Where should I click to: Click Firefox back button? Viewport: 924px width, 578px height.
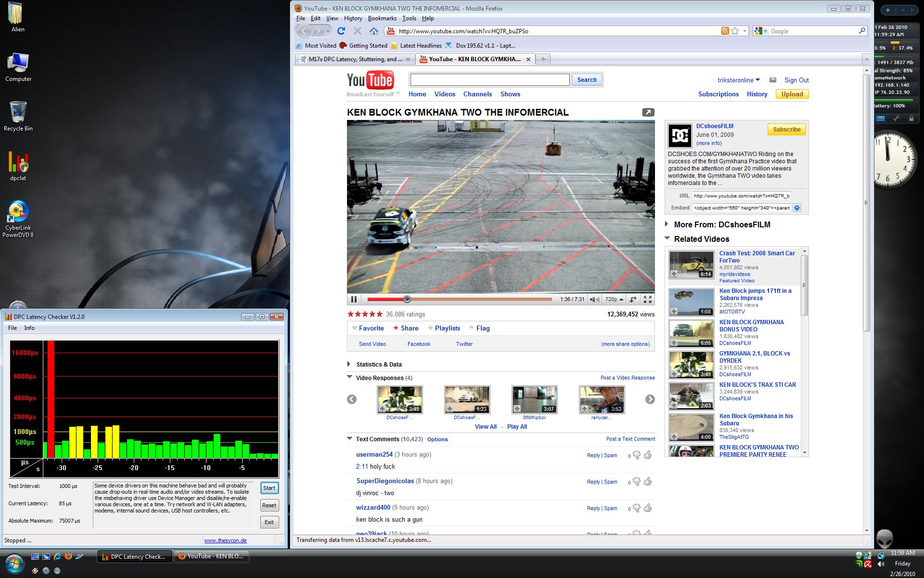(x=304, y=31)
